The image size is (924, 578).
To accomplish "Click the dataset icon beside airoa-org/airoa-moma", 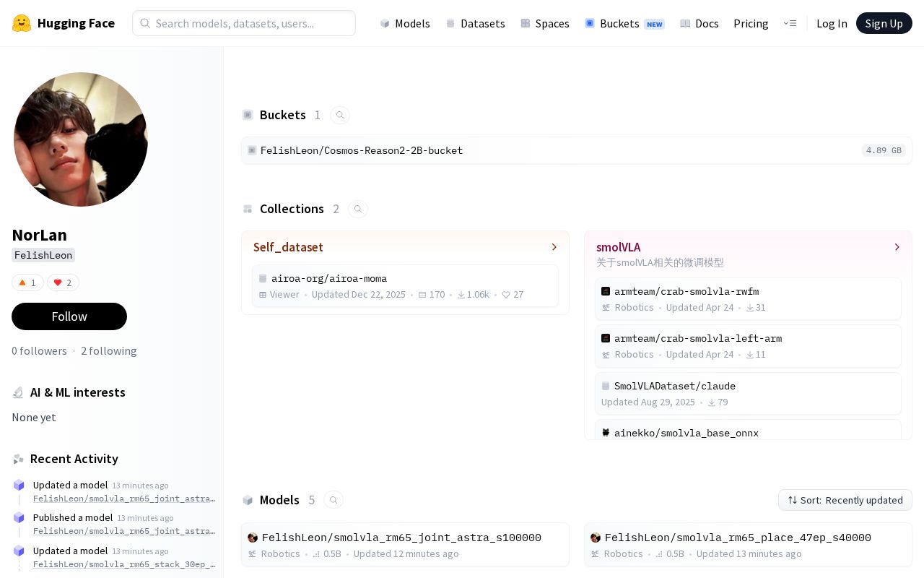I will pyautogui.click(x=263, y=278).
